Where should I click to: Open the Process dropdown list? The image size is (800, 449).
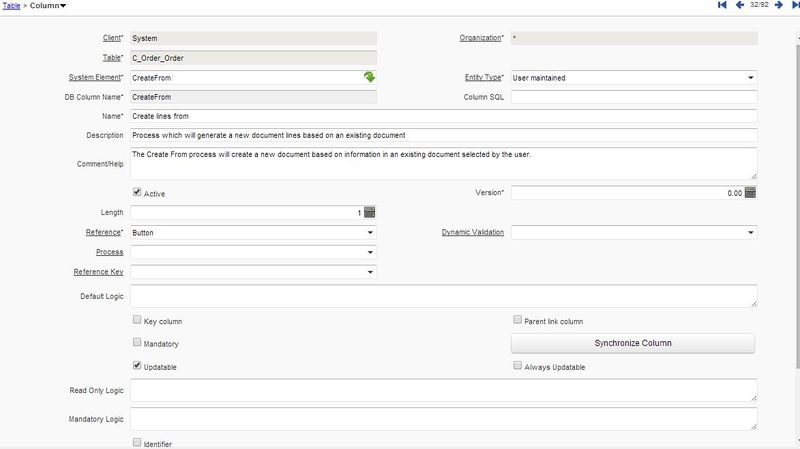(x=369, y=252)
